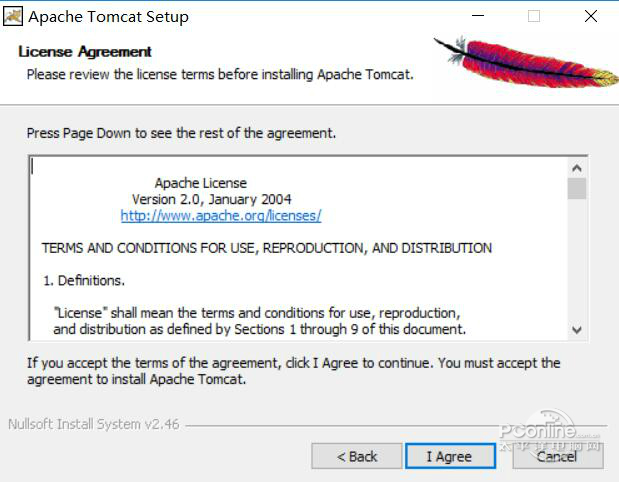This screenshot has width=619, height=482.
Task: Click the "1. Definitions." line
Action: click(x=84, y=281)
